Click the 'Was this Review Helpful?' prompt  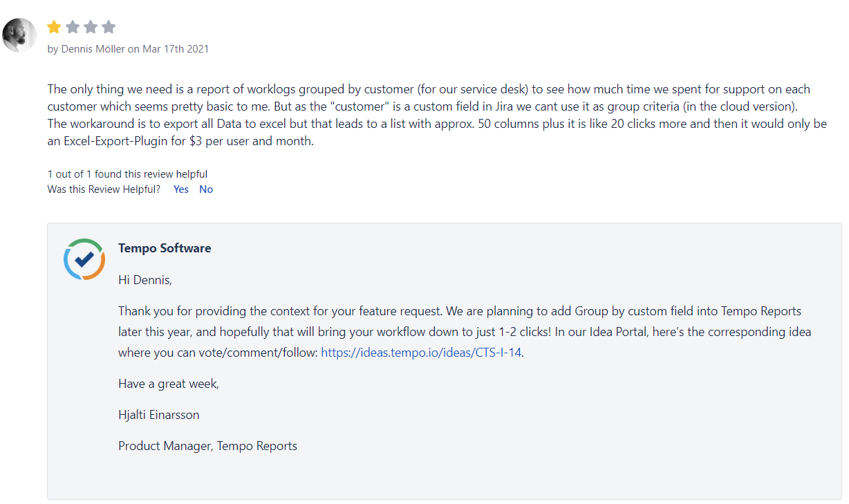(104, 189)
